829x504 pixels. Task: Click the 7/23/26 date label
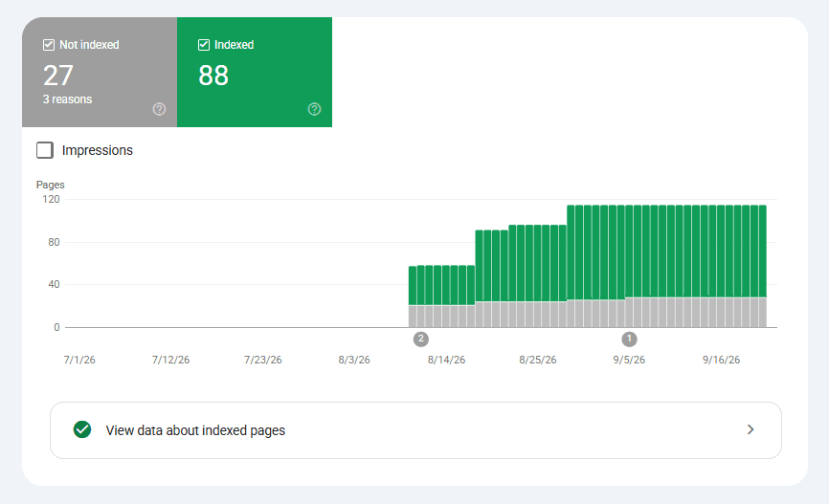262,360
